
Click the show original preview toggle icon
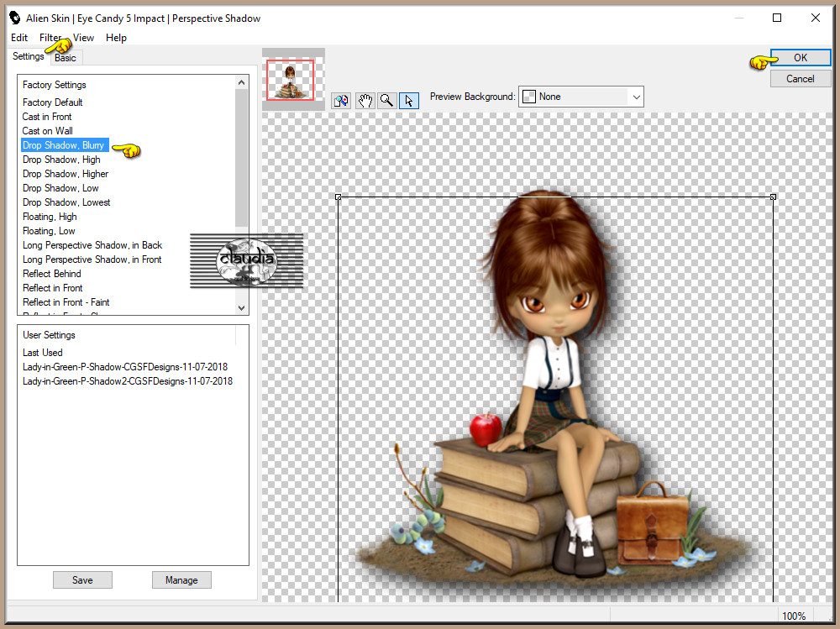coord(341,100)
